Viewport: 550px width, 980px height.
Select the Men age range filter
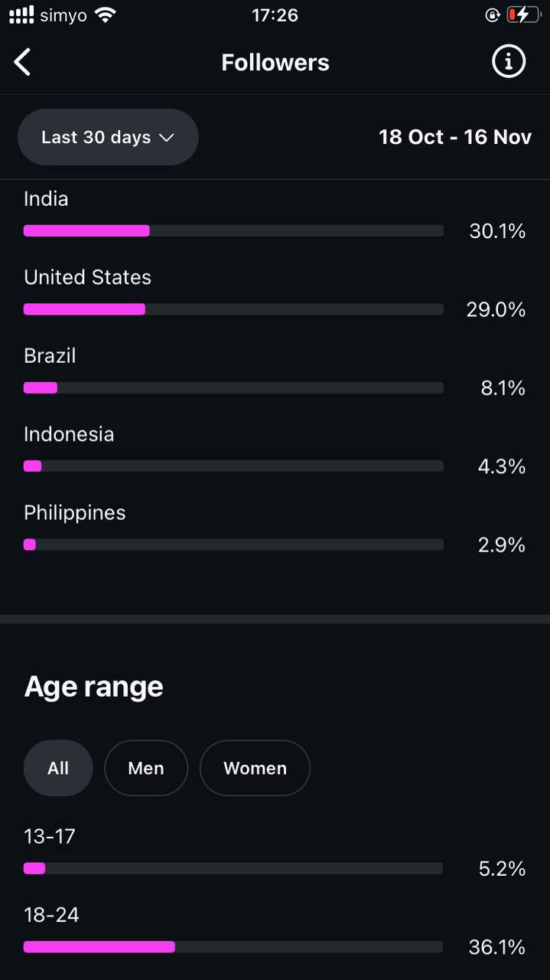pyautogui.click(x=146, y=768)
